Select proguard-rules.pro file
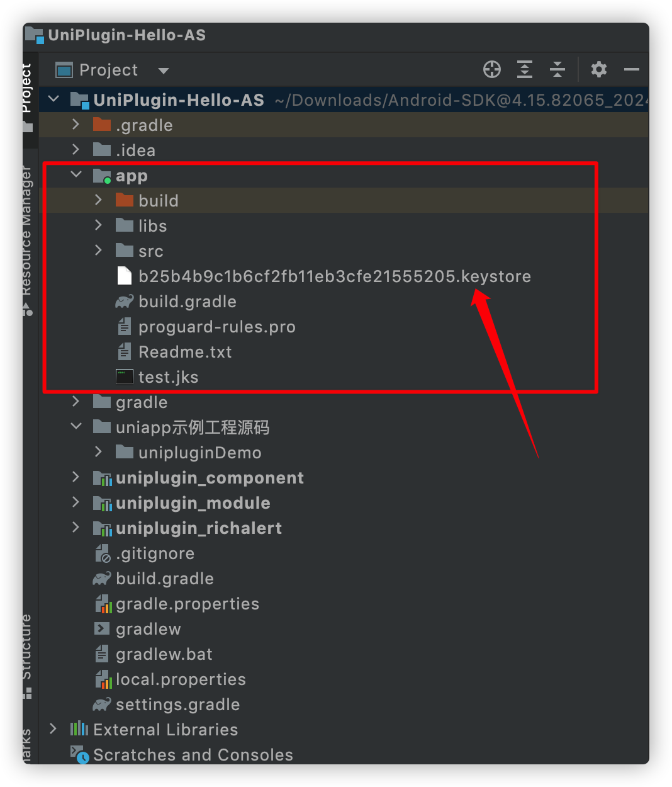672x787 pixels. coord(217,327)
